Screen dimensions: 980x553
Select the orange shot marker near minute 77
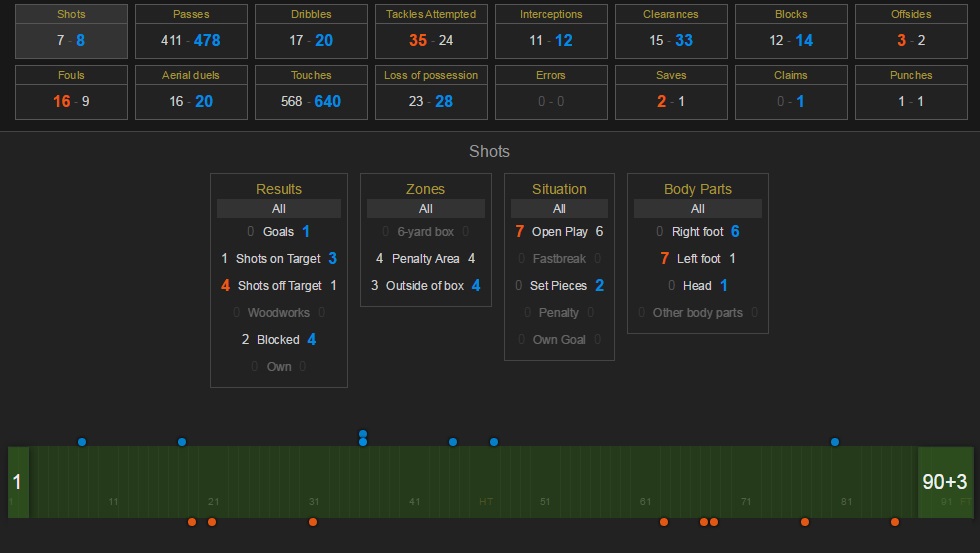pos(805,522)
